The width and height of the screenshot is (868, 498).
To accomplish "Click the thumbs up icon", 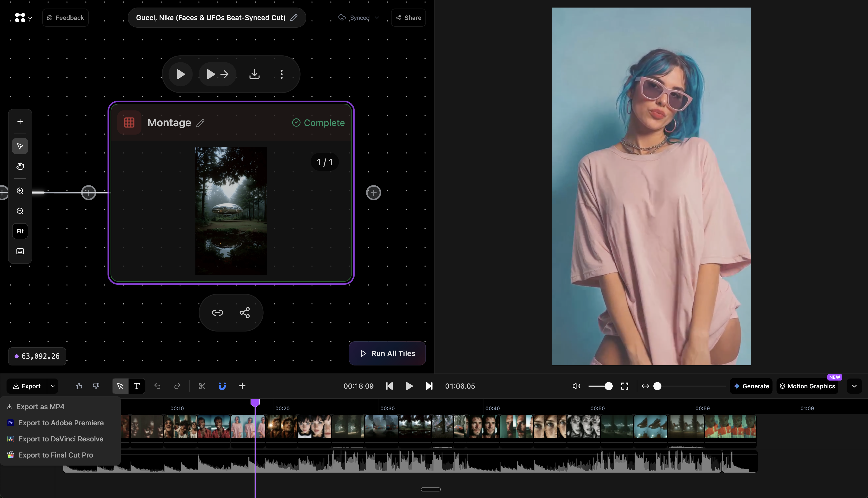I will coord(79,386).
